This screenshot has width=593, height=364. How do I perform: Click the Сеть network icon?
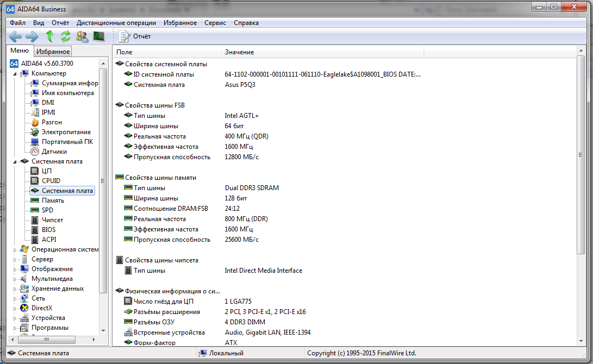coord(24,298)
